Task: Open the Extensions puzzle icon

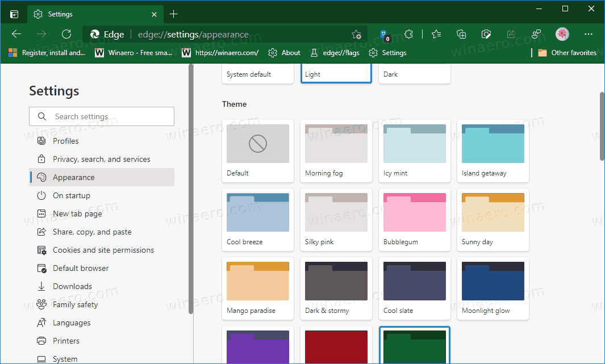Action: [409, 34]
